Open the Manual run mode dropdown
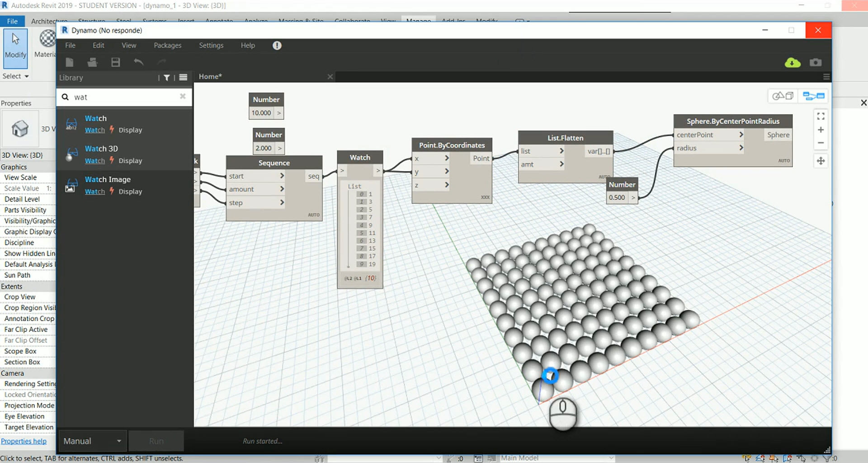868x463 pixels. pos(93,441)
